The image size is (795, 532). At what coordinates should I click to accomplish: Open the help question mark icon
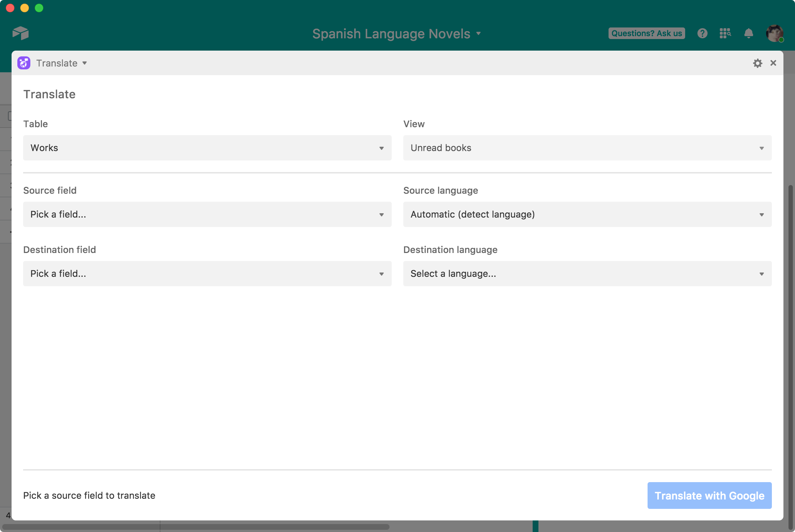coord(702,33)
